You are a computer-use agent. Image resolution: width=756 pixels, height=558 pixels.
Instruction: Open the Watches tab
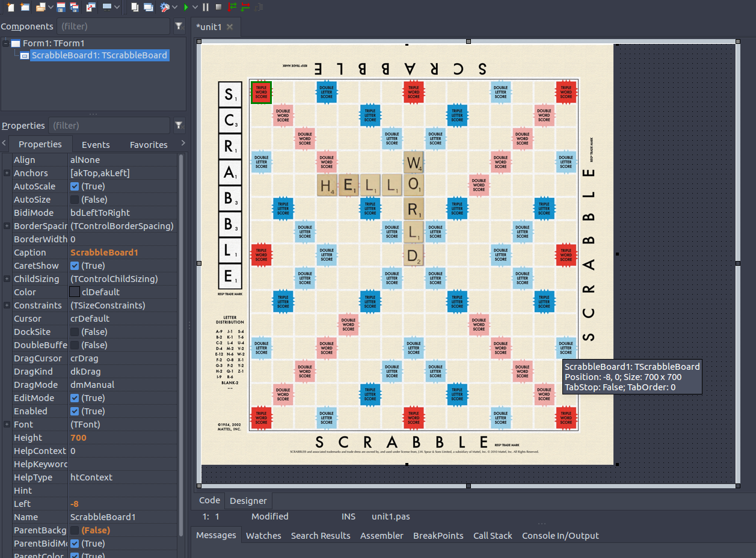(x=263, y=536)
